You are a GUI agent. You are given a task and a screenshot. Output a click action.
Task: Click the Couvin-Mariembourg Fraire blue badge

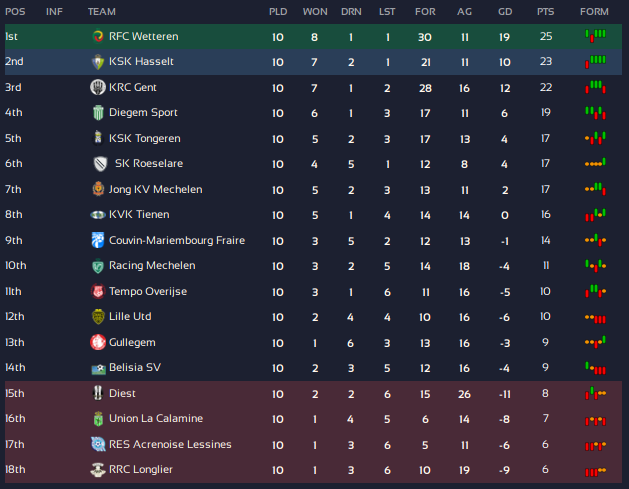(x=97, y=240)
